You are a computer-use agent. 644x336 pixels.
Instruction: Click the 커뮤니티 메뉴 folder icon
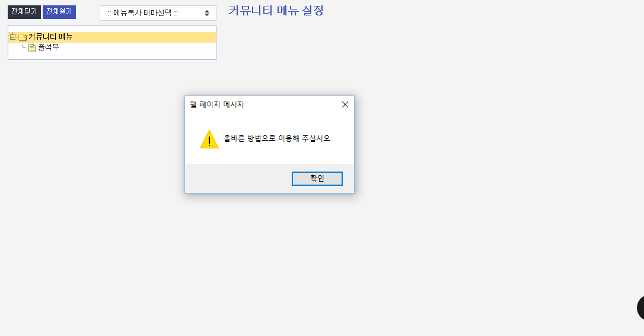22,37
